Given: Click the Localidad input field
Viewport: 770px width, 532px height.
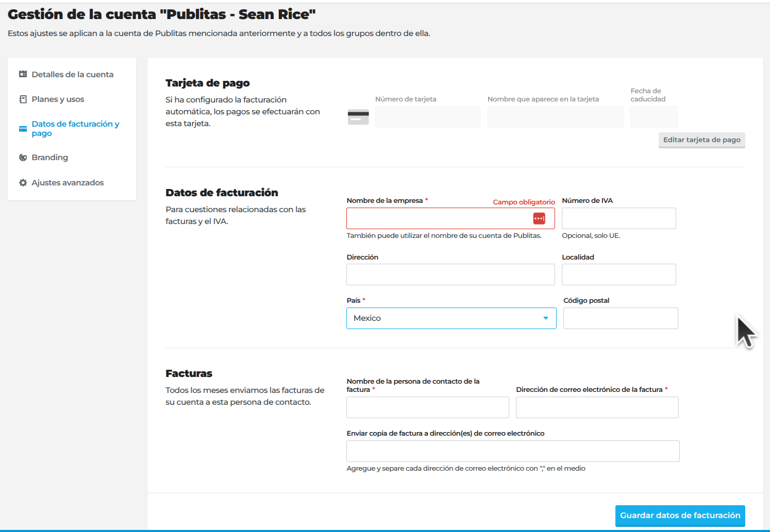Looking at the screenshot, I should pyautogui.click(x=619, y=274).
